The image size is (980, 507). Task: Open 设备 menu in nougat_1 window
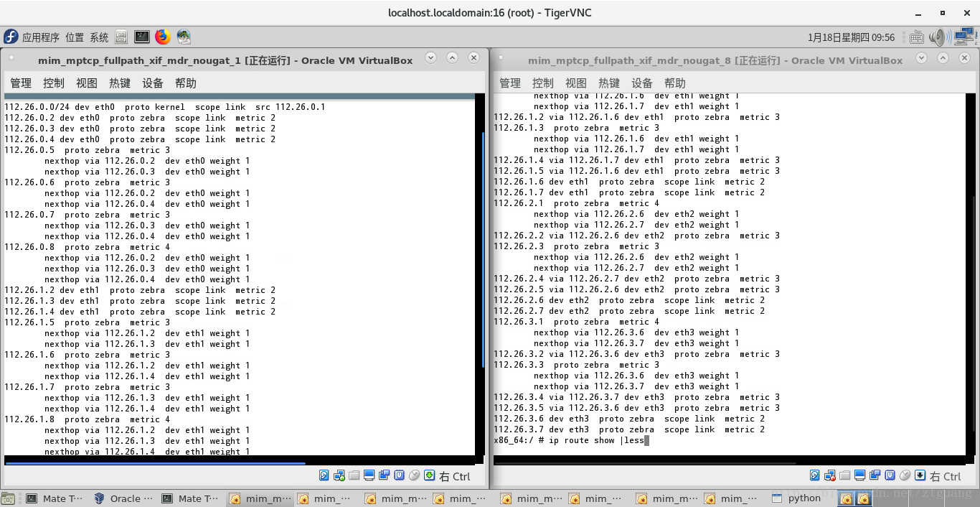[153, 83]
